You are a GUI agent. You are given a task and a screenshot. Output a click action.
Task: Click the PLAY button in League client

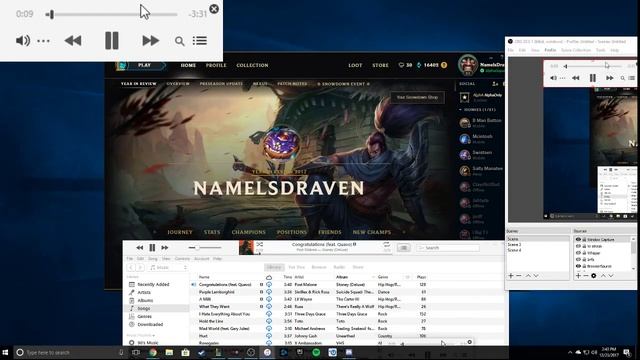[x=144, y=65]
